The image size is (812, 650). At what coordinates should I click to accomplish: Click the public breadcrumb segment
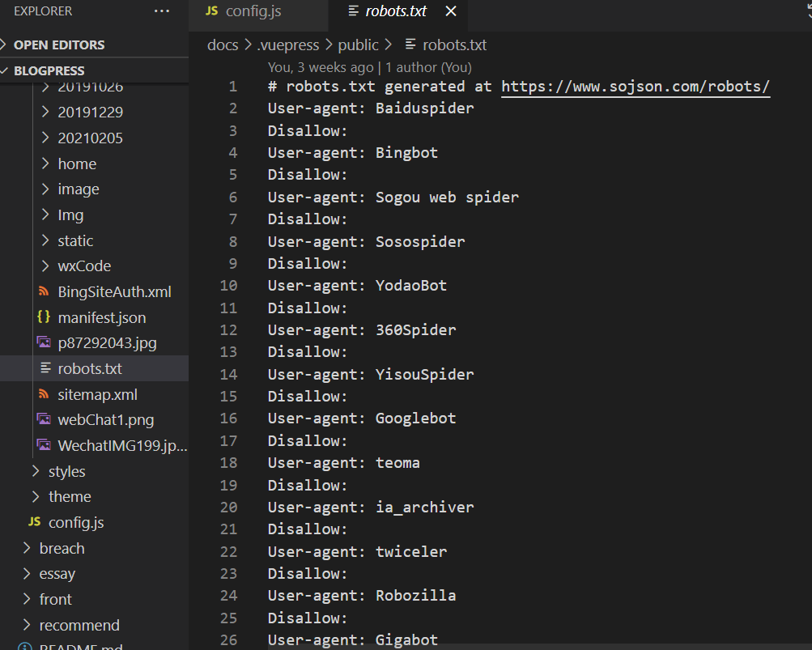(x=358, y=45)
